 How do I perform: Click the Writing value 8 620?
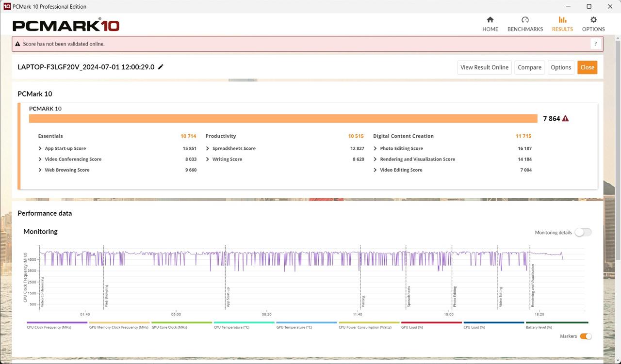[x=359, y=159]
